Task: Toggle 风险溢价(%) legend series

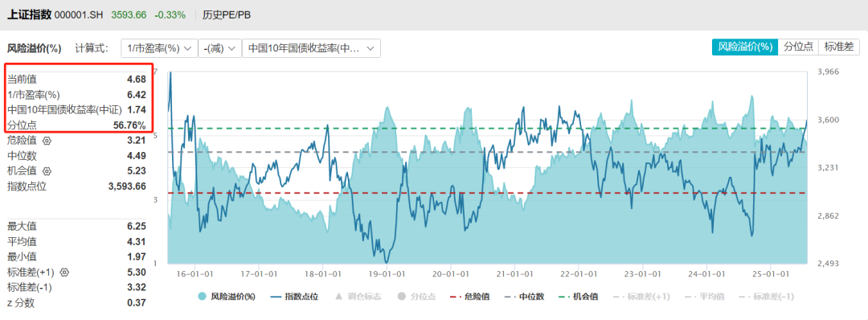Action: (x=227, y=296)
